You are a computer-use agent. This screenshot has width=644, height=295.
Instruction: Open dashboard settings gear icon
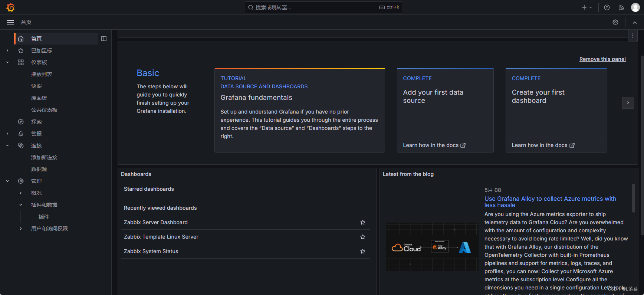coord(615,22)
